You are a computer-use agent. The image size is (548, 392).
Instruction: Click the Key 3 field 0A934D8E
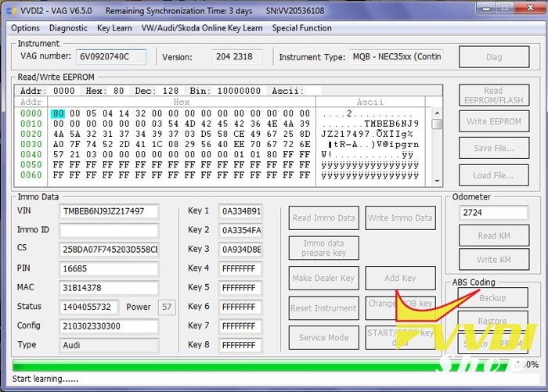tap(240, 250)
